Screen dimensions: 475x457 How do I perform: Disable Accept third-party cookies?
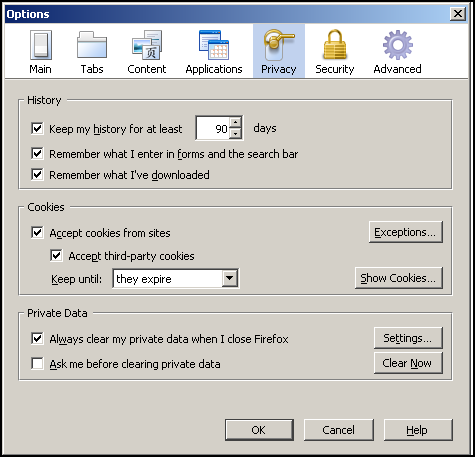(56, 256)
